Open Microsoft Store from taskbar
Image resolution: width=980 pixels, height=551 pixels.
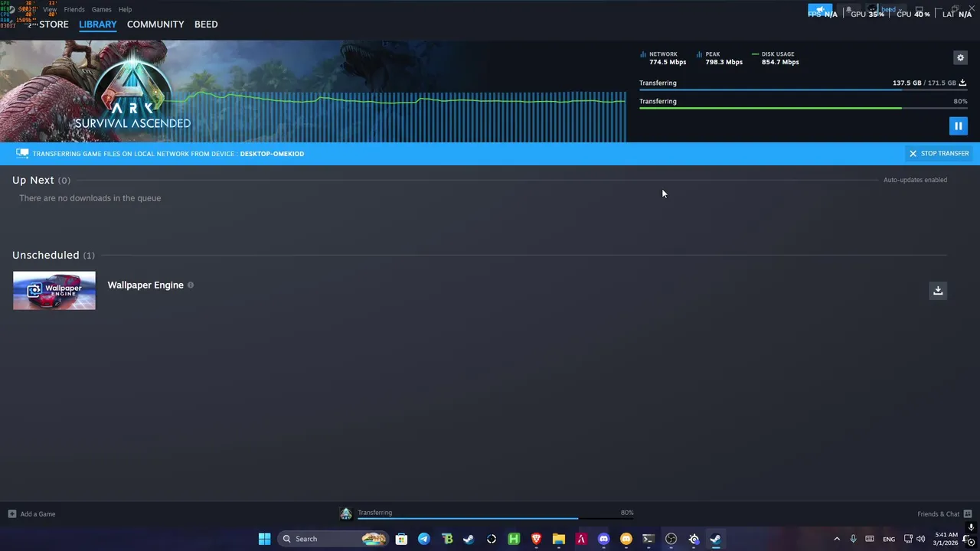(x=401, y=539)
